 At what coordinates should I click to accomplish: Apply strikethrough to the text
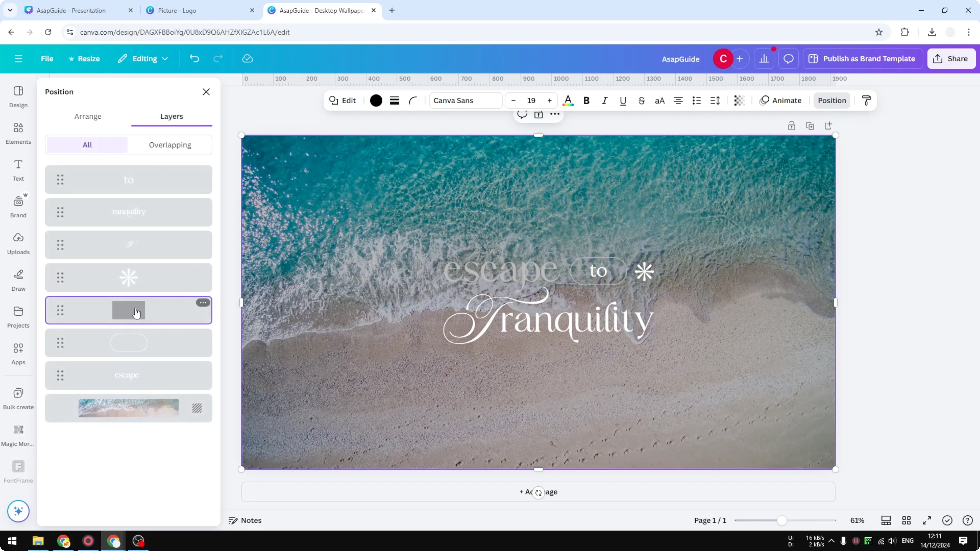coord(642,100)
